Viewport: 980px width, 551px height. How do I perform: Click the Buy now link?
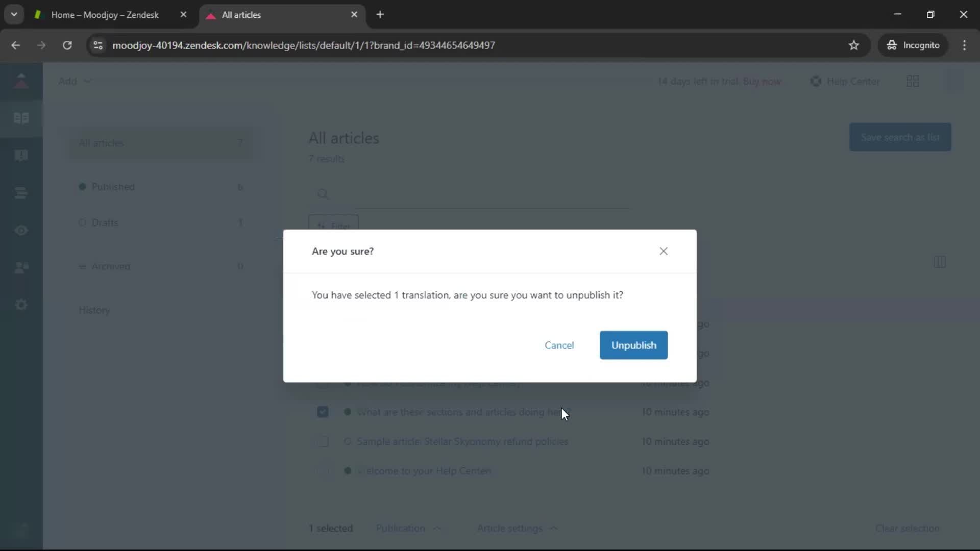pos(762,81)
